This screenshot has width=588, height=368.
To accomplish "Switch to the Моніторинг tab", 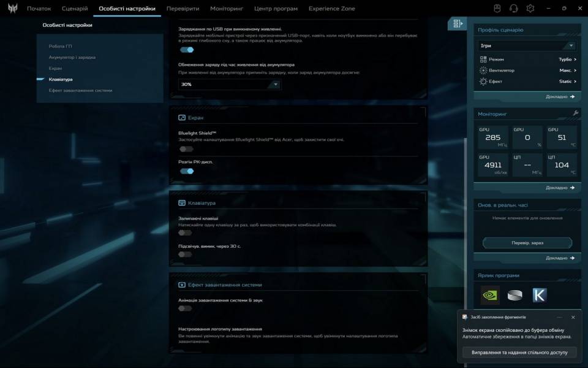I will (x=226, y=9).
